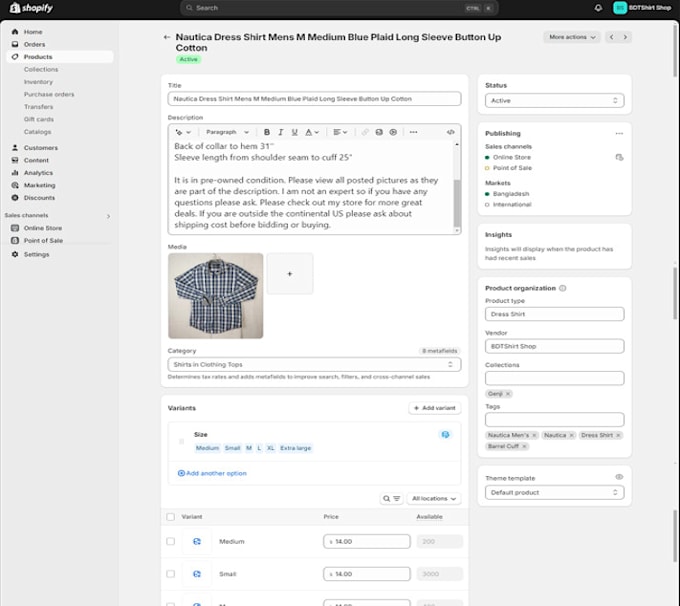Toggle italic formatting in description
Viewport: 680px width, 606px height.
[281, 132]
